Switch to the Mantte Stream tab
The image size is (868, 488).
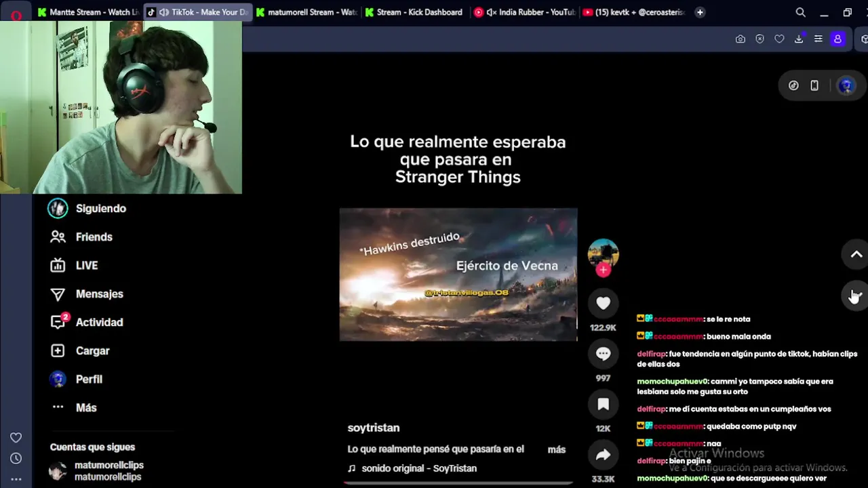tap(88, 12)
